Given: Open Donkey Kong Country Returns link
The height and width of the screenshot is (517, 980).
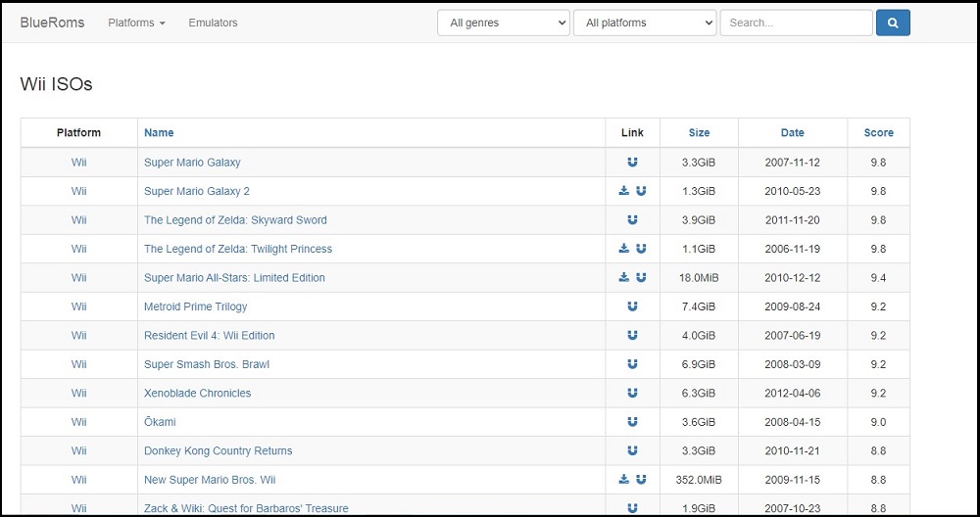Looking at the screenshot, I should [x=219, y=450].
